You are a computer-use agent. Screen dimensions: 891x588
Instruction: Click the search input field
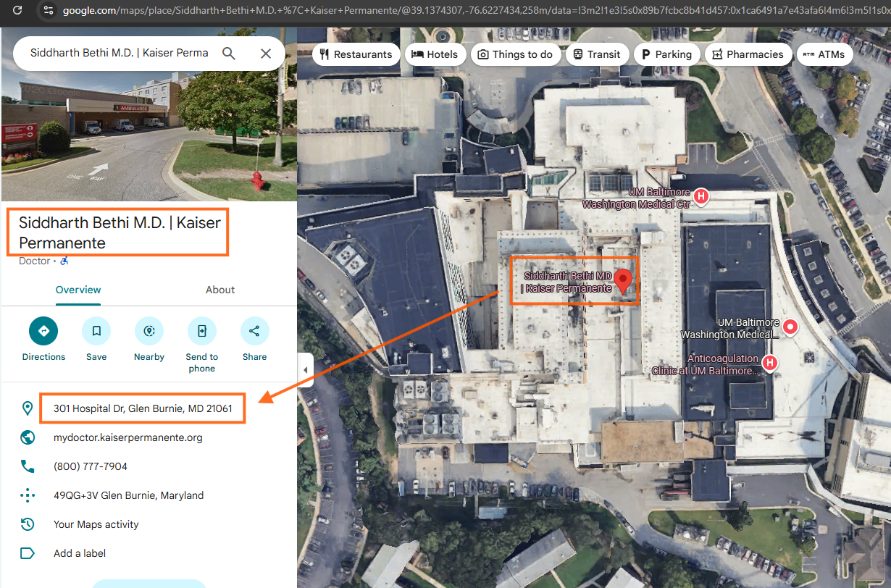(120, 54)
